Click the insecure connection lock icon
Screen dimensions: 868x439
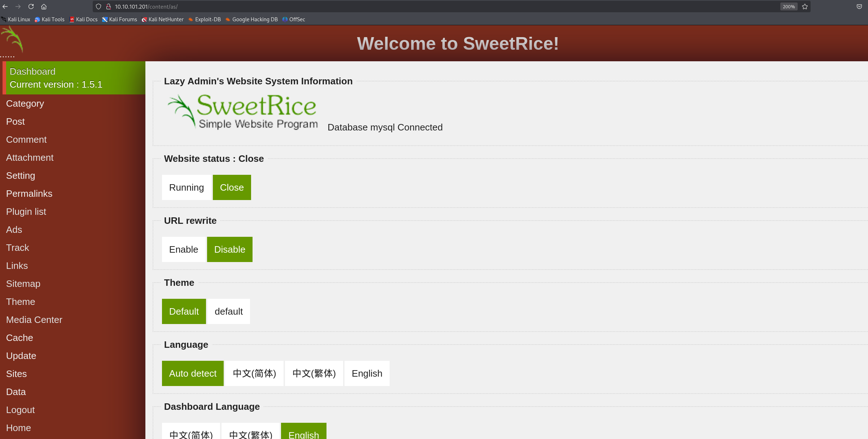tap(108, 6)
